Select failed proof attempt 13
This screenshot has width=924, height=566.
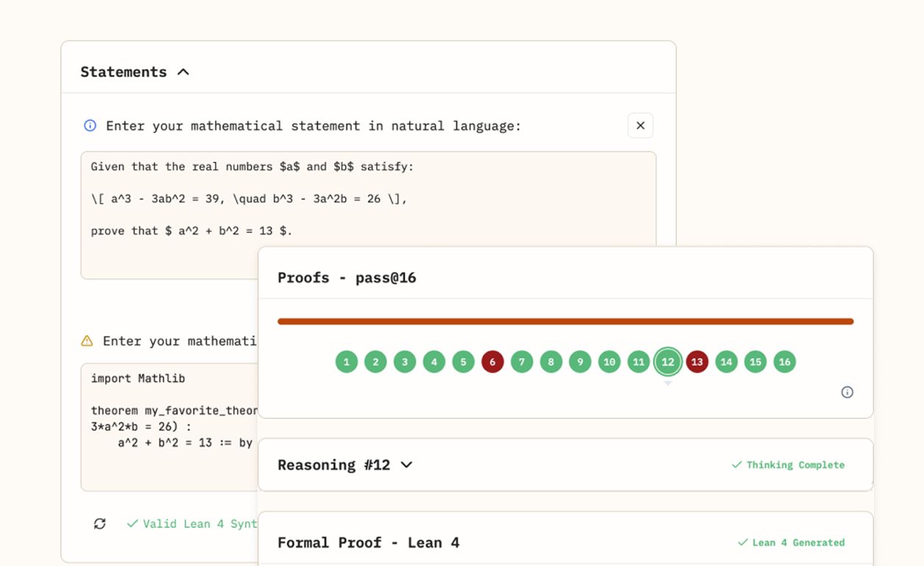[697, 362]
